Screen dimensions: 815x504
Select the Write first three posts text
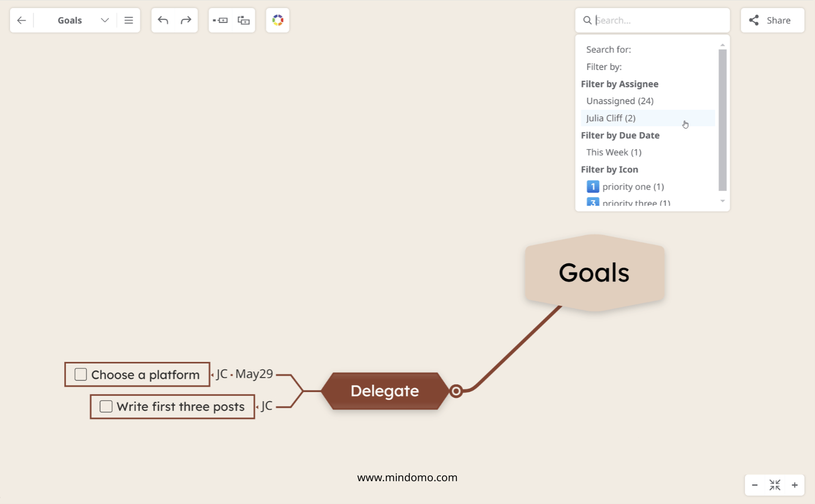pos(180,407)
